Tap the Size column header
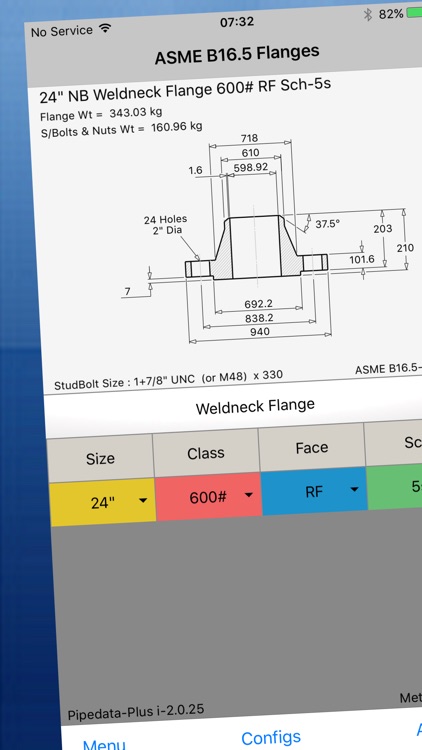422x750 pixels. pyautogui.click(x=100, y=459)
